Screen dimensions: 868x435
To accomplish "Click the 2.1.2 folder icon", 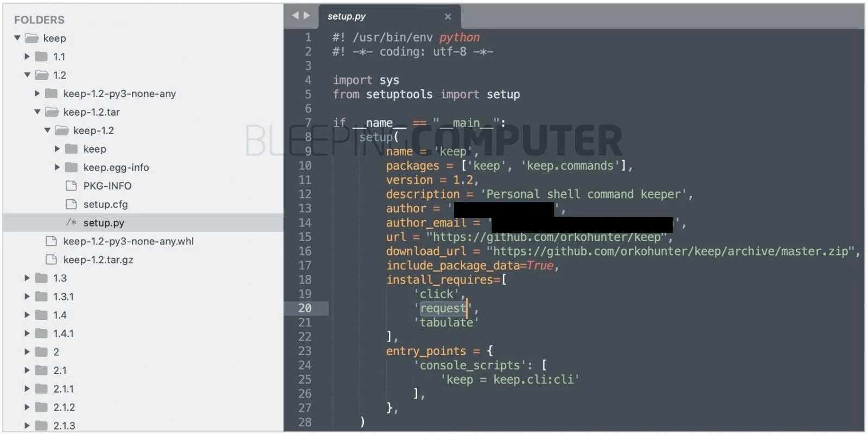I will (41, 407).
